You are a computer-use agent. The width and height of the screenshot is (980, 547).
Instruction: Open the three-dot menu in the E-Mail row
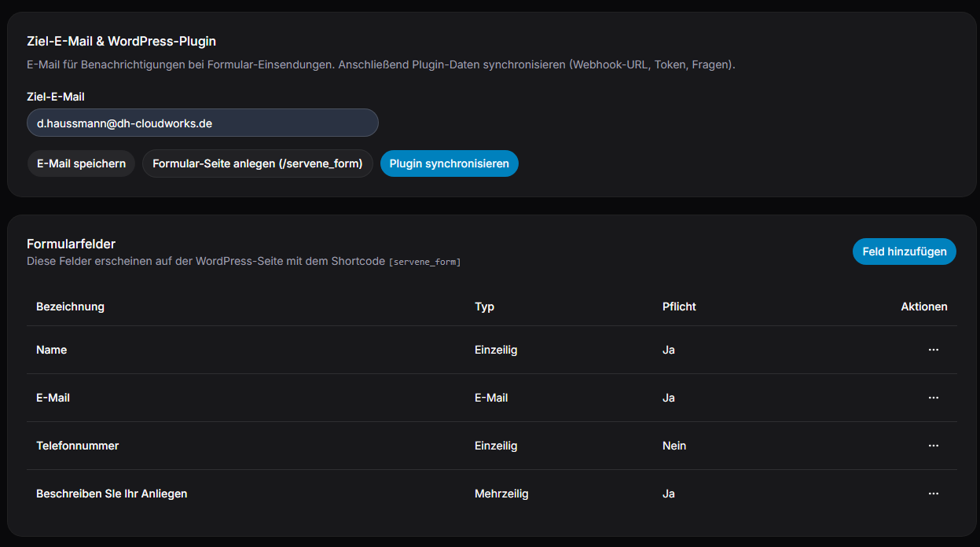(x=933, y=398)
